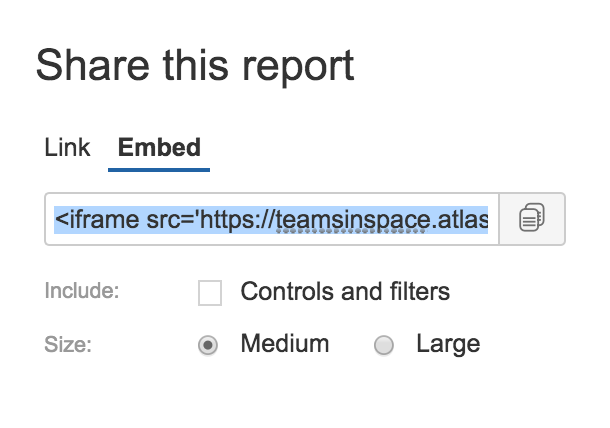
Task: Choose the Large size radio button
Action: pyautogui.click(x=384, y=345)
